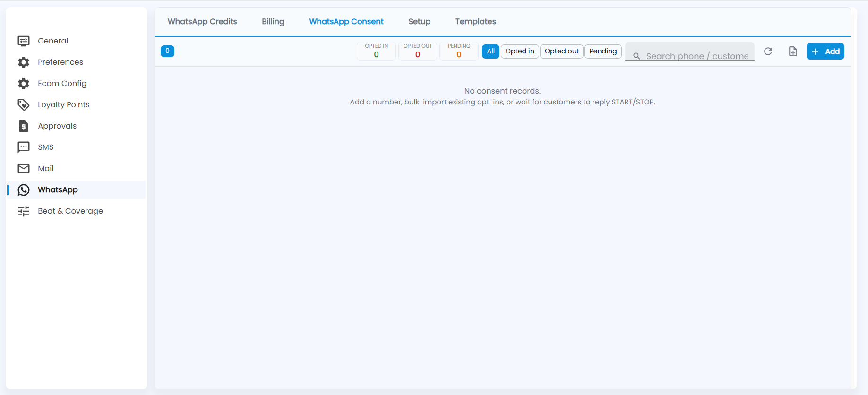Go to the Setup tab
The width and height of the screenshot is (868, 395).
pyautogui.click(x=419, y=22)
